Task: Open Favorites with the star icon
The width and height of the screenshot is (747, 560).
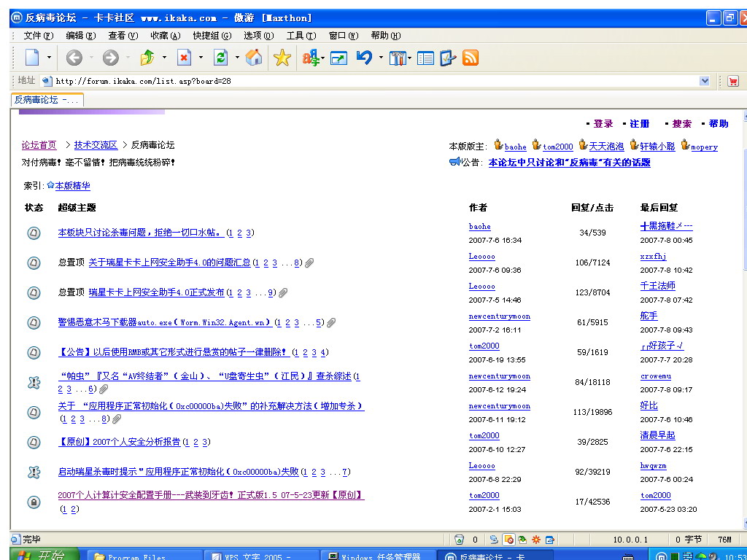Action: pos(282,58)
